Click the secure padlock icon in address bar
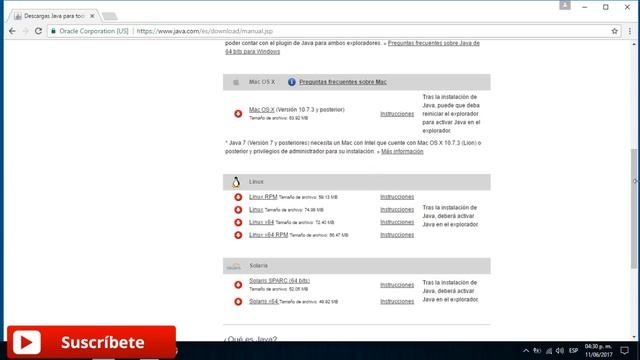640x360 pixels. 53,31
